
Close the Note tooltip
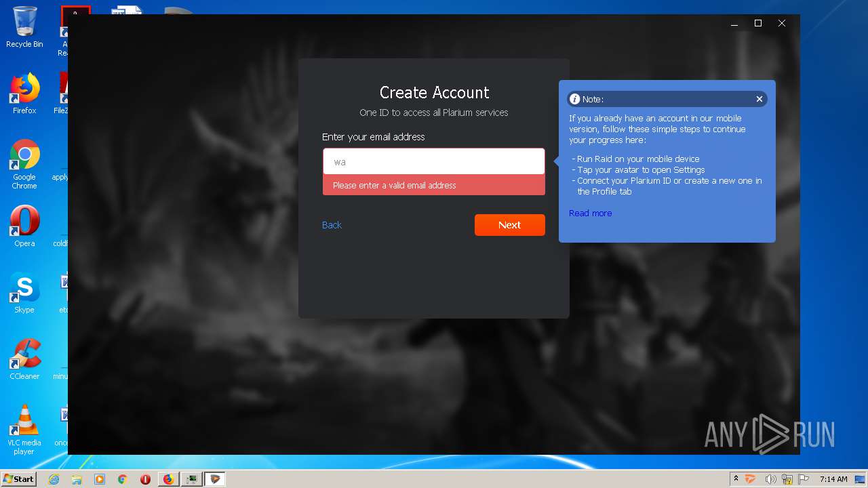(759, 99)
